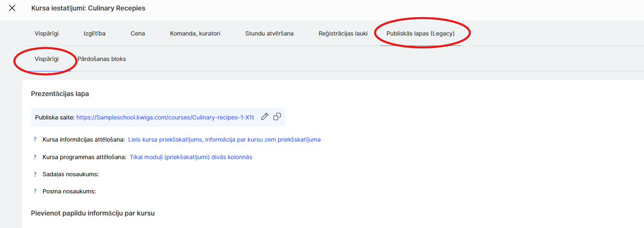Open the Izglītība tab

[x=94, y=33]
